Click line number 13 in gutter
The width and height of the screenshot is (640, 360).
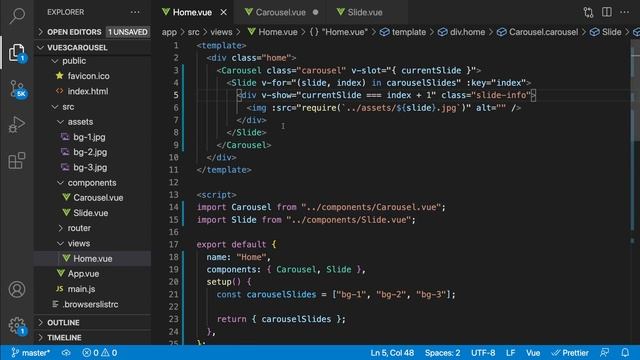174,195
